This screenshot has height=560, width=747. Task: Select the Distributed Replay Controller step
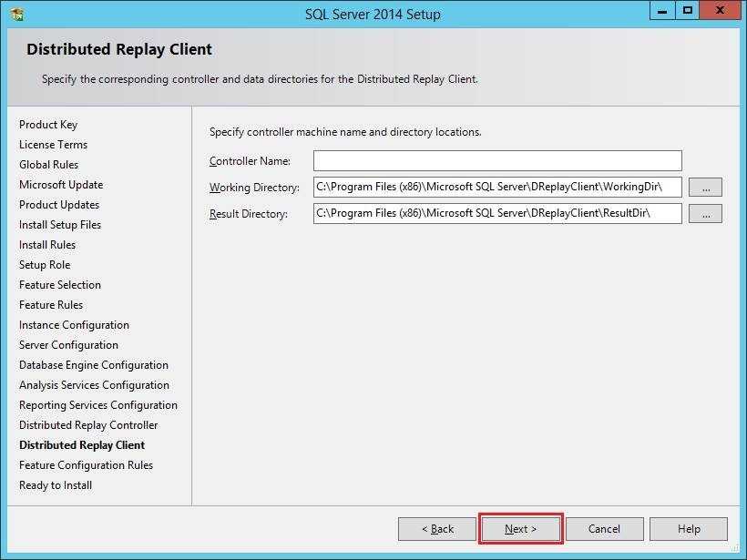click(x=88, y=424)
